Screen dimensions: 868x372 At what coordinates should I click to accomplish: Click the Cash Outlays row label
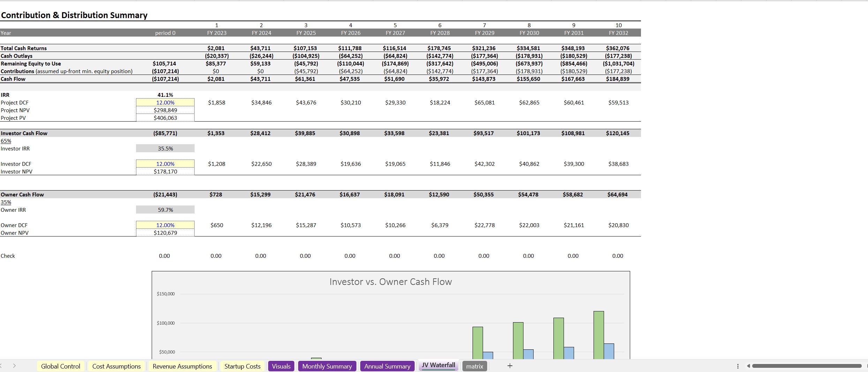click(16, 56)
